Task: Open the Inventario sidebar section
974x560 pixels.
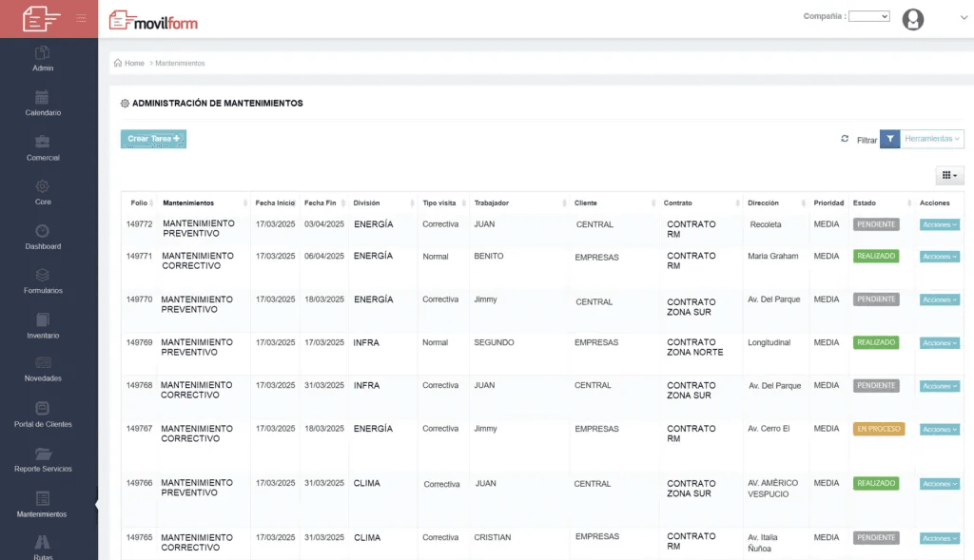Action: tap(43, 326)
